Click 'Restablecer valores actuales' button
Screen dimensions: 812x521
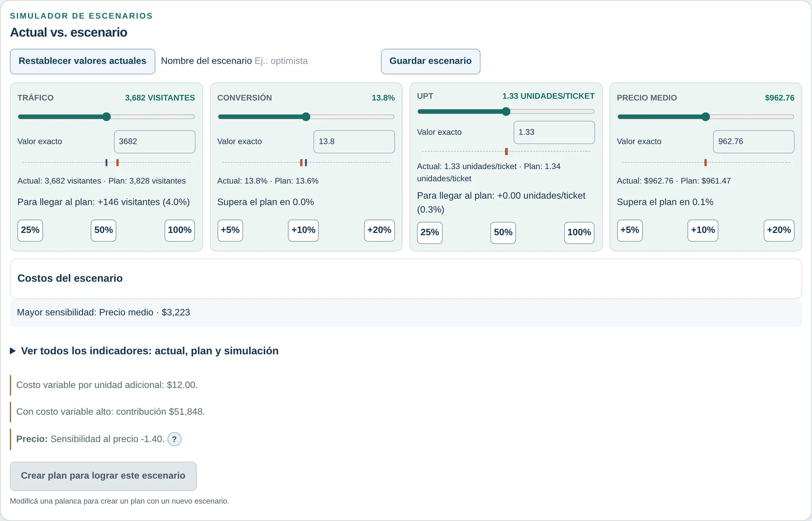(x=83, y=61)
